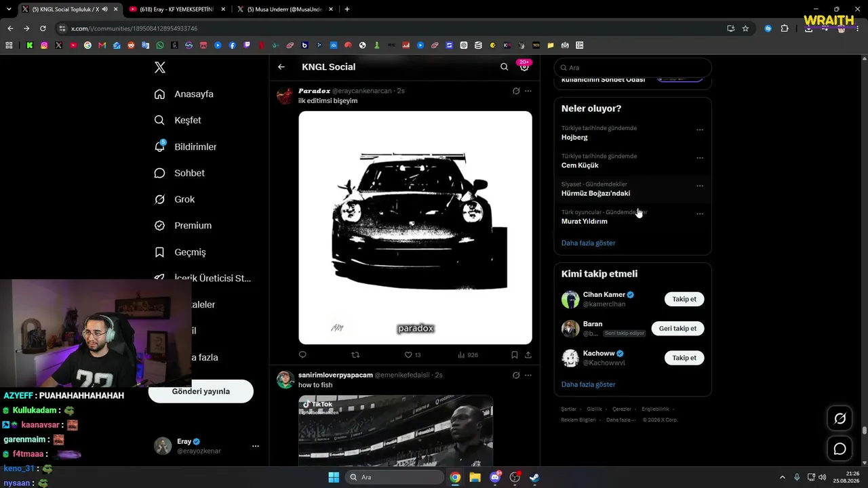Open community members icon with 20+ badge

pos(524,66)
